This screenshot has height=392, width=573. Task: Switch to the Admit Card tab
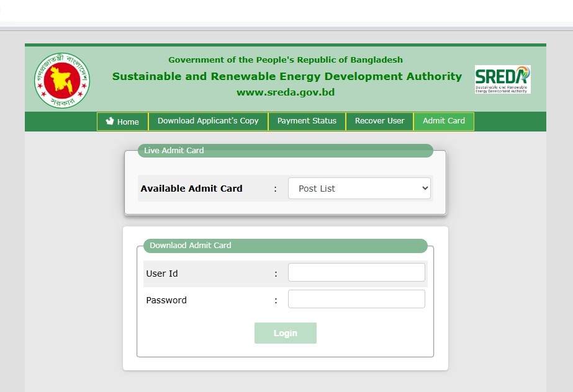(443, 121)
